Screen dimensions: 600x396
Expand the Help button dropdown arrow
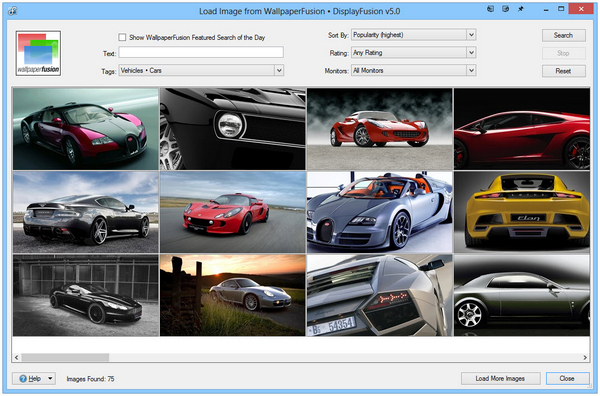point(50,378)
